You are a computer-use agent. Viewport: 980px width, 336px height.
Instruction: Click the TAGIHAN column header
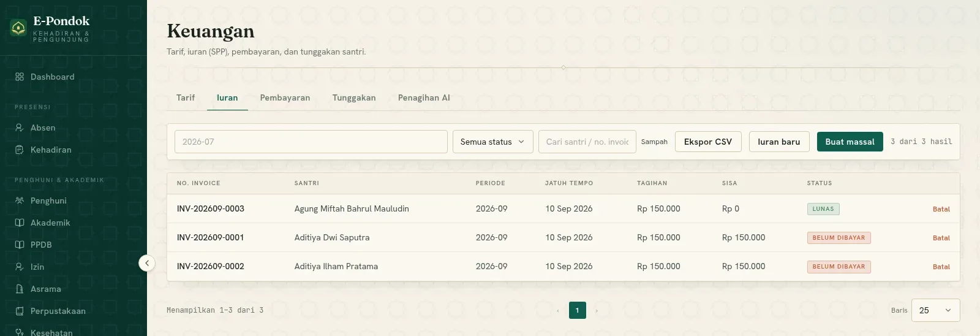coord(652,183)
